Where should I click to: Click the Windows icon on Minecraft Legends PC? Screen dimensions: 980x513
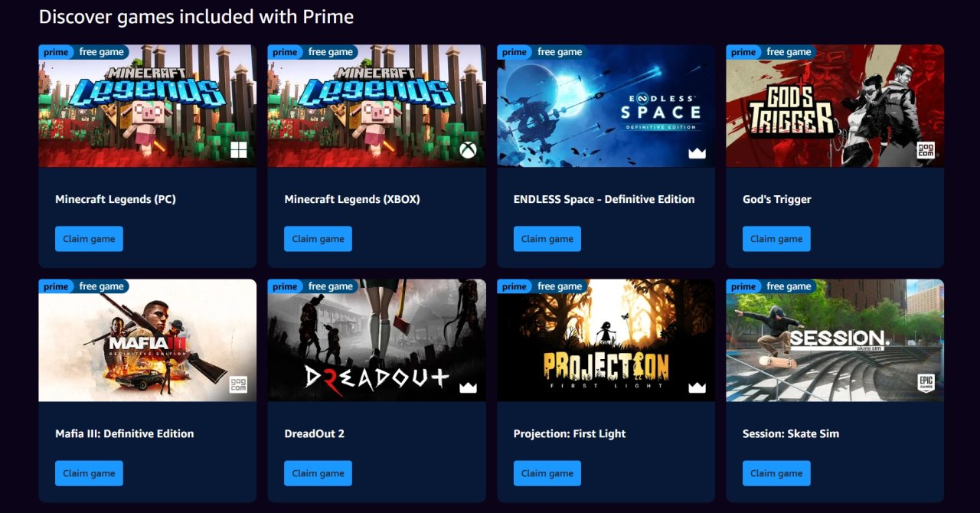tap(239, 150)
